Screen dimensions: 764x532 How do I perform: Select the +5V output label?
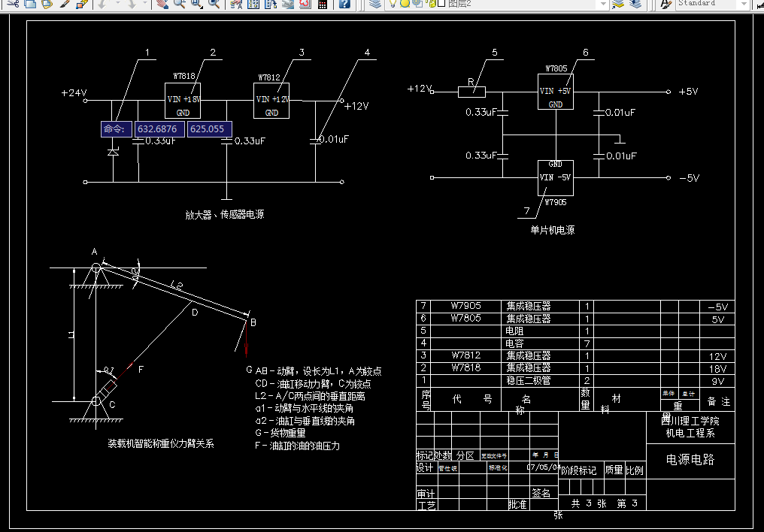689,92
